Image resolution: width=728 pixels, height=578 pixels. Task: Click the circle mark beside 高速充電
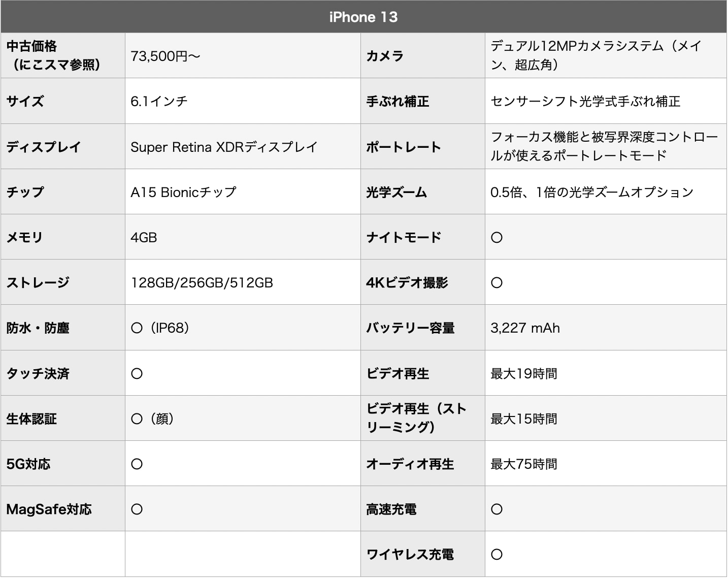pyautogui.click(x=497, y=509)
